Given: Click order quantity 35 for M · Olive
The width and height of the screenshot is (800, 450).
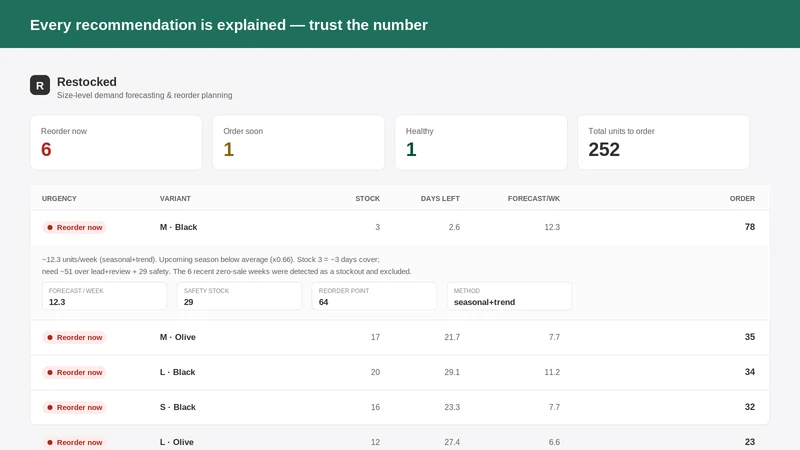Looking at the screenshot, I should pyautogui.click(x=749, y=337).
